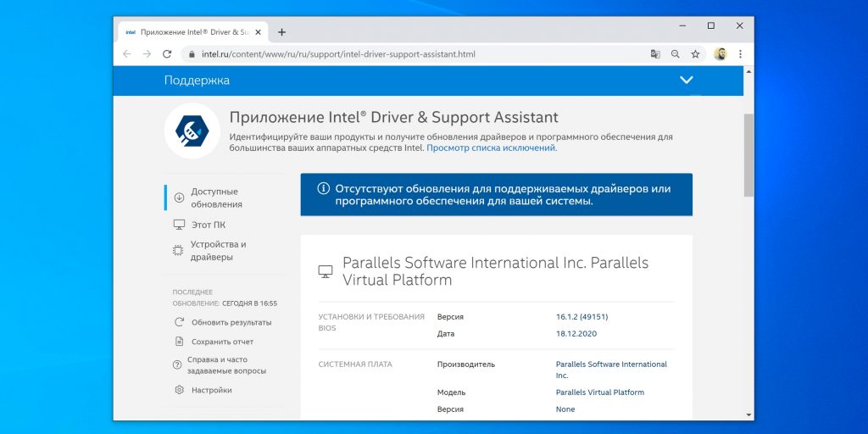Click the scrollbar down arrow
Screen dimensions: 868x434
[x=748, y=415]
